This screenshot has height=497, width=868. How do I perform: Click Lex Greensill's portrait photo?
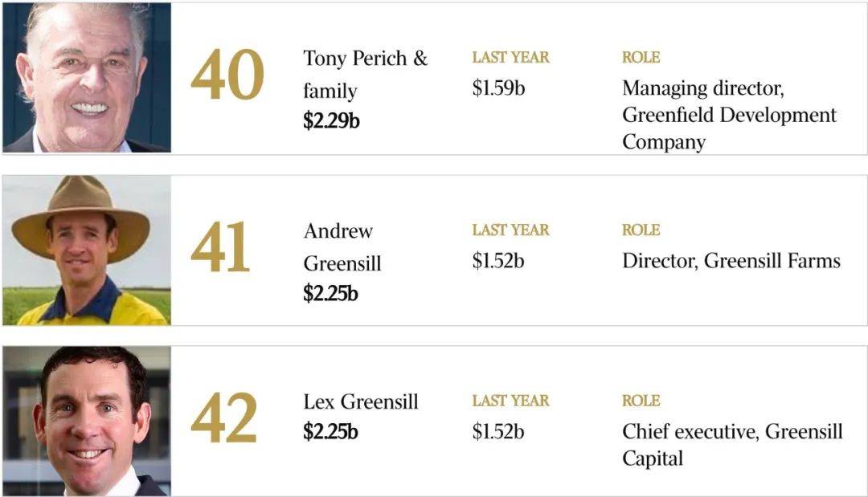pyautogui.click(x=87, y=421)
